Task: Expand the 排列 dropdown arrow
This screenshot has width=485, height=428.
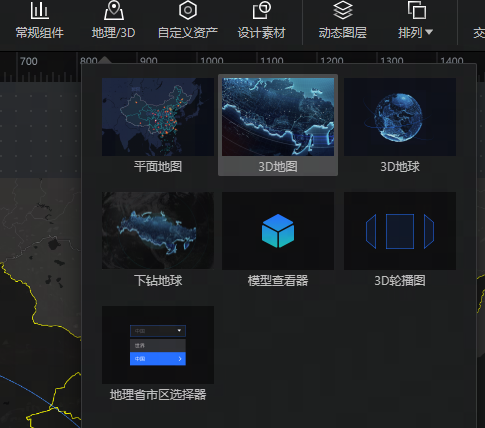Action: (429, 32)
